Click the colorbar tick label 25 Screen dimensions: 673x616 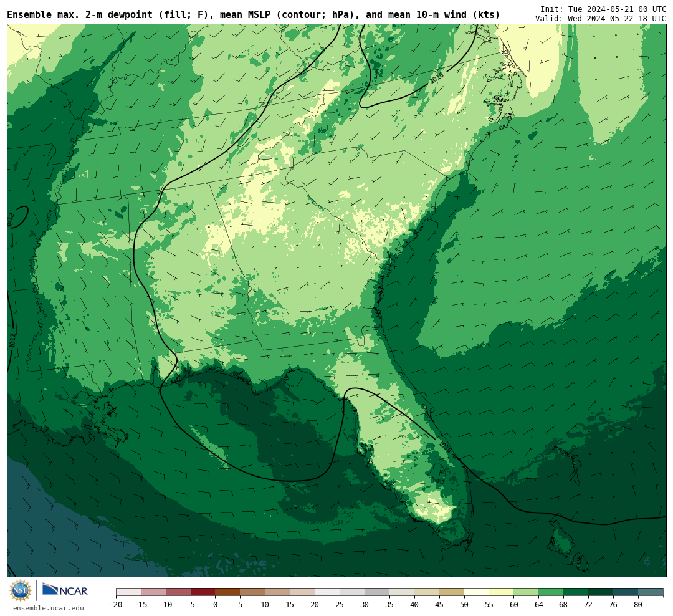(x=340, y=604)
